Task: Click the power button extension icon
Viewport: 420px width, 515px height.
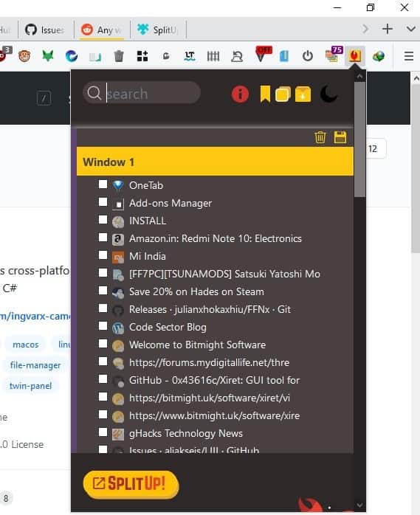Action: (308, 56)
